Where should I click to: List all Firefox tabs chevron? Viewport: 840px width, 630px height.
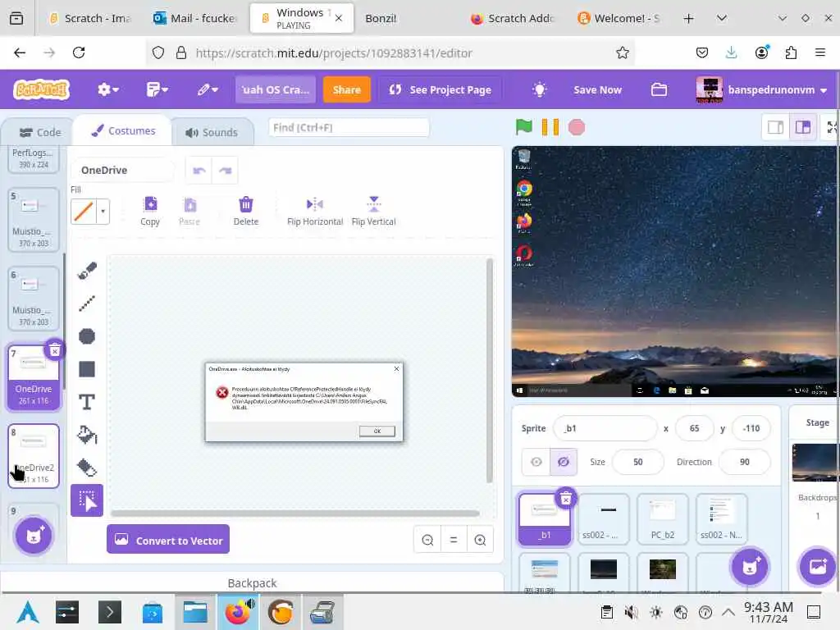[x=722, y=18]
